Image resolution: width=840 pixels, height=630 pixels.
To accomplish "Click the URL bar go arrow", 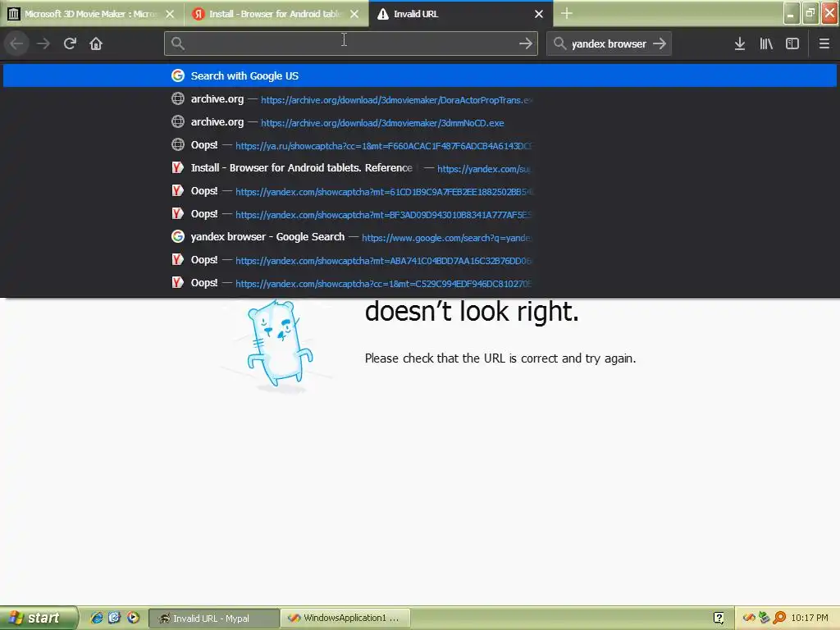I will coord(526,43).
